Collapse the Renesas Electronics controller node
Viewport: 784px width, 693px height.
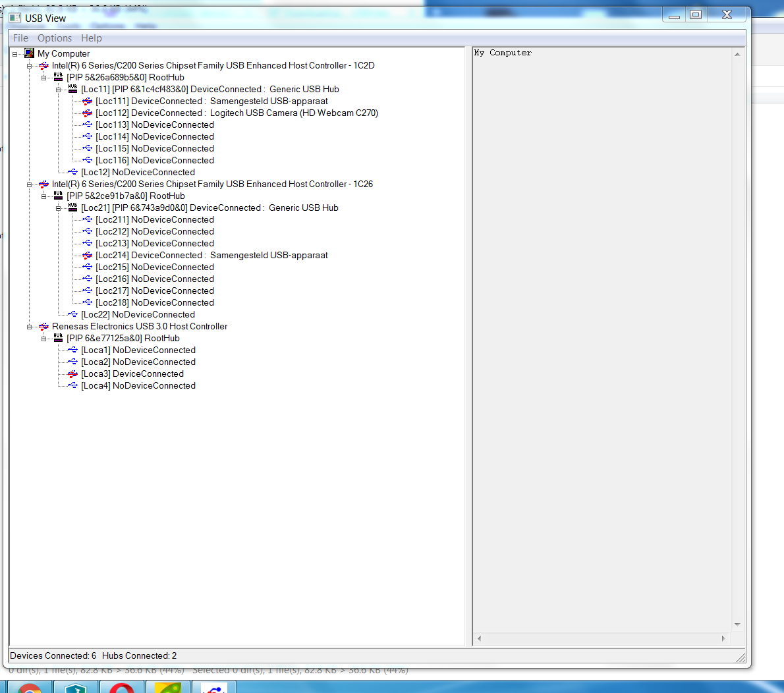tap(29, 327)
